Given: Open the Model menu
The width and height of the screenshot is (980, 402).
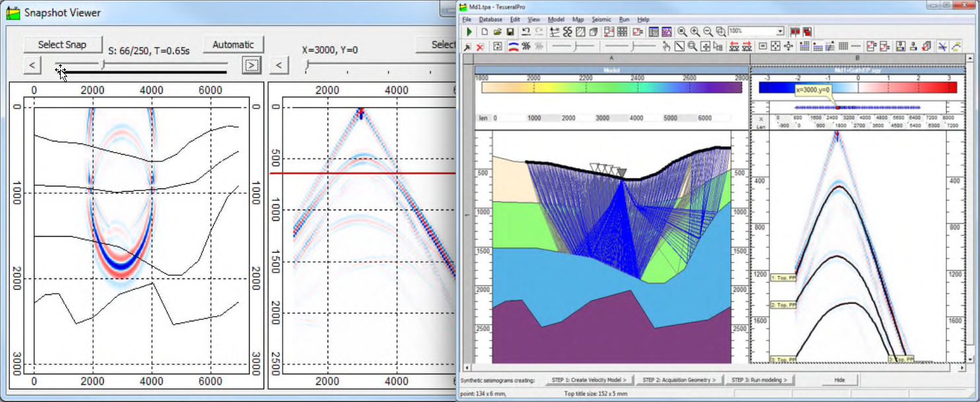Looking at the screenshot, I should (x=556, y=20).
